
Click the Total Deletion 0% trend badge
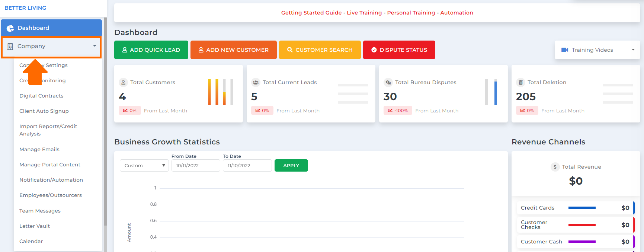[x=527, y=111]
